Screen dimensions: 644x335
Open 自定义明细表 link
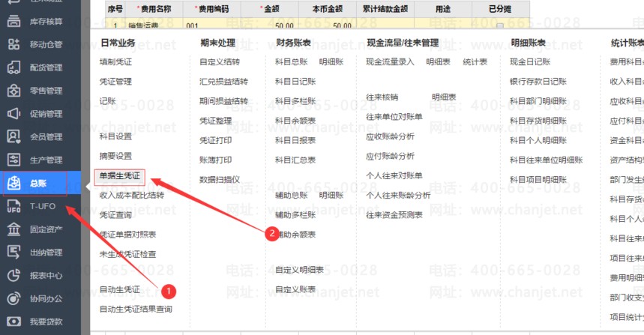tap(299, 270)
